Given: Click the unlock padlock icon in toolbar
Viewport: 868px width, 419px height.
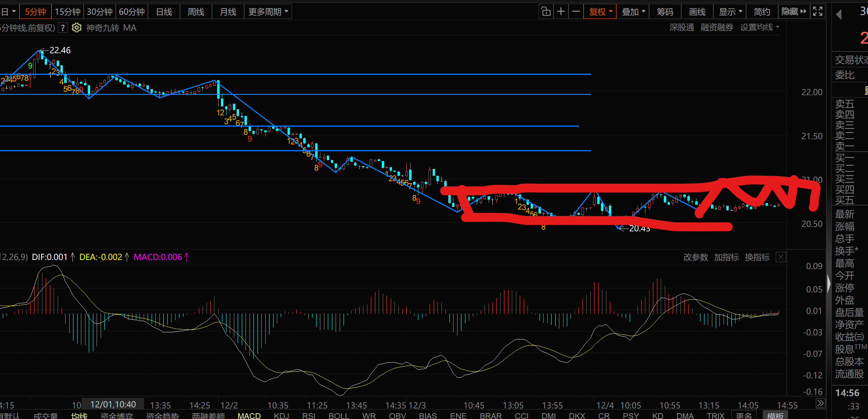Looking at the screenshot, I should (x=546, y=12).
